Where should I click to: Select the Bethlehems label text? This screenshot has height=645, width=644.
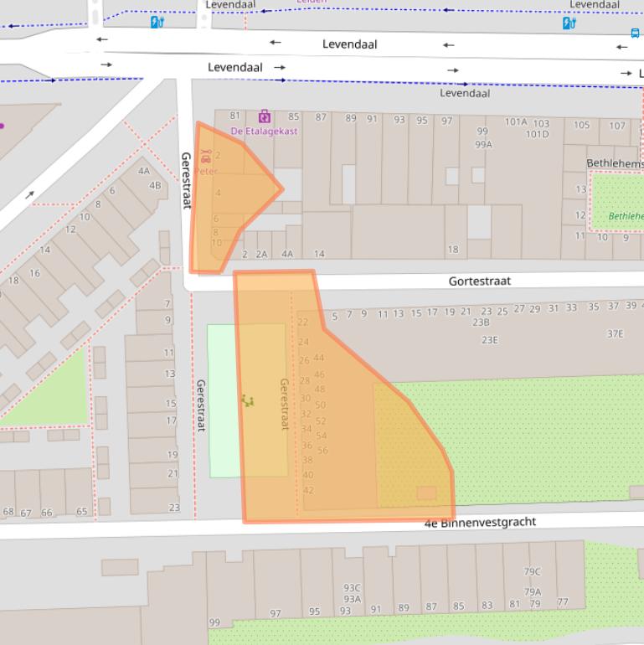click(x=614, y=163)
